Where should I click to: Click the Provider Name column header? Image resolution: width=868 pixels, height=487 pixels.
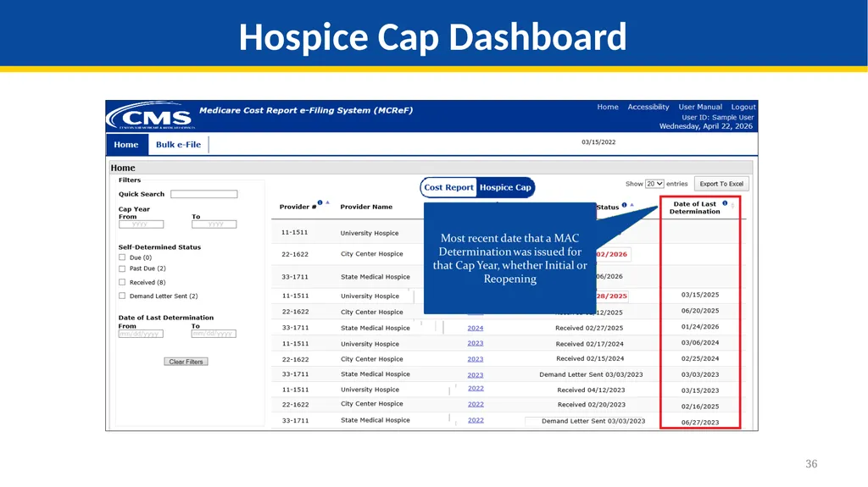[366, 207]
